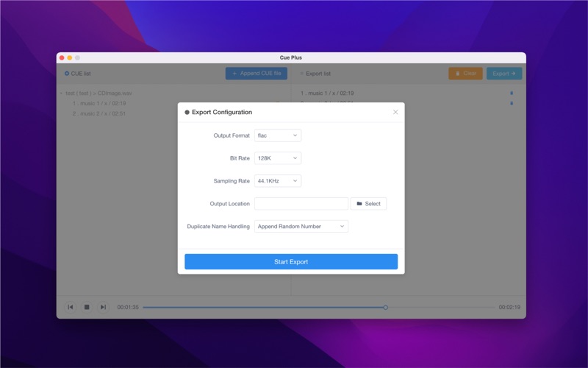The height and width of the screenshot is (368, 588).
Task: Select music 2 in the CUE list
Action: point(99,113)
